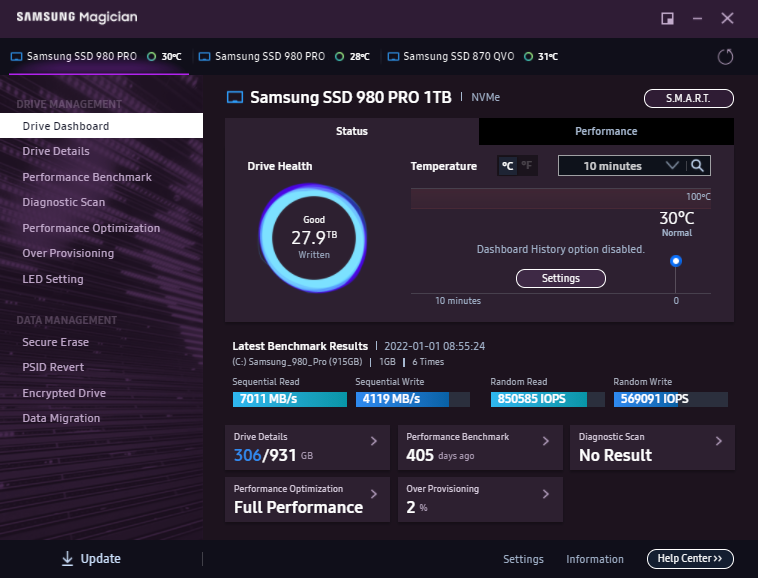Click the Full Performance text

coord(298,507)
